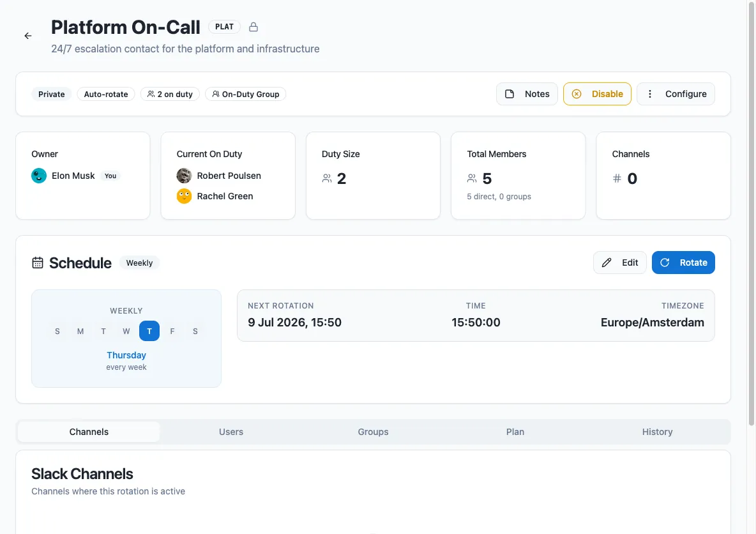Click the 2 on duty badge
Viewport: 756px width, 534px height.
pyautogui.click(x=170, y=94)
